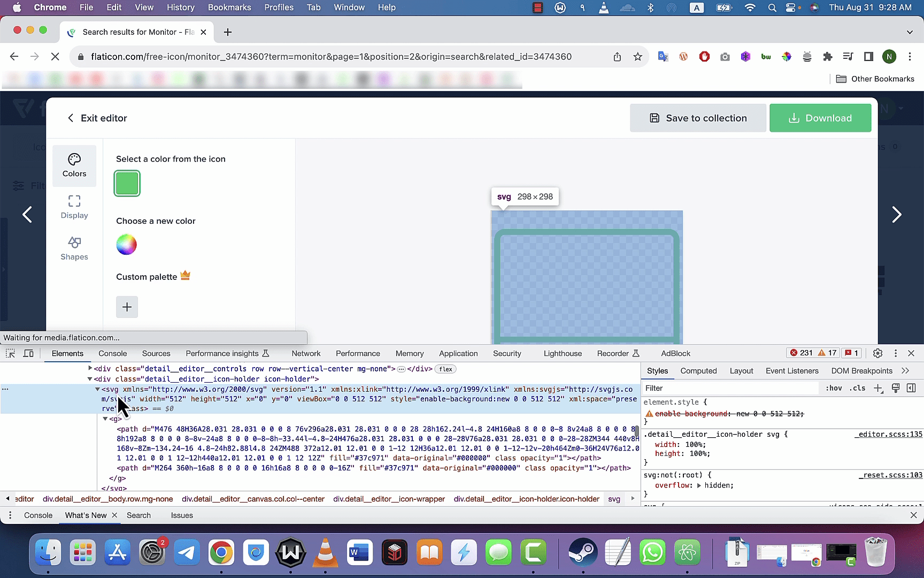Focus the styles Filter field

[730, 388]
